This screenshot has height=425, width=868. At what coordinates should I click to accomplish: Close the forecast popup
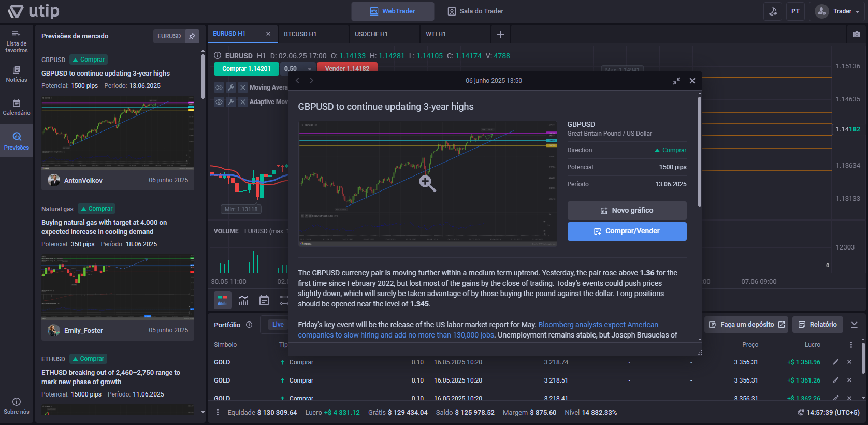click(x=692, y=81)
